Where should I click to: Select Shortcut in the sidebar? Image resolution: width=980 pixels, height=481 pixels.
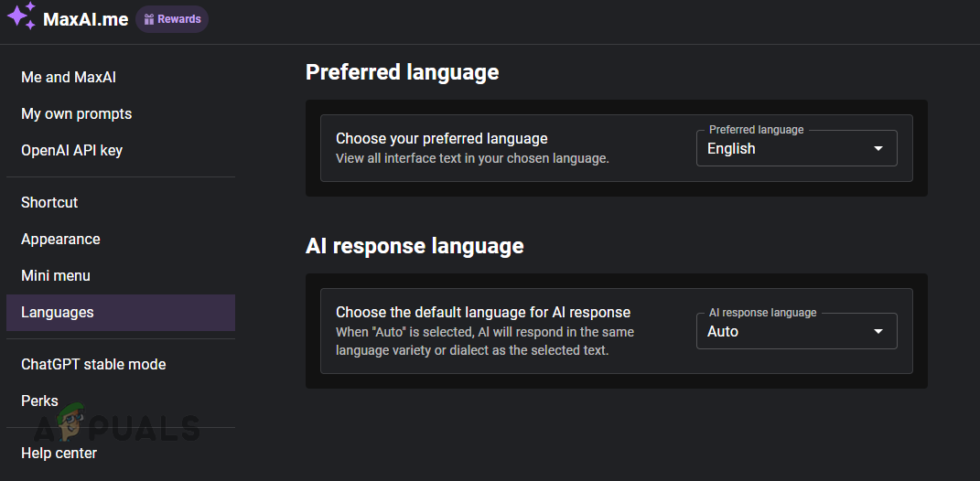click(49, 202)
